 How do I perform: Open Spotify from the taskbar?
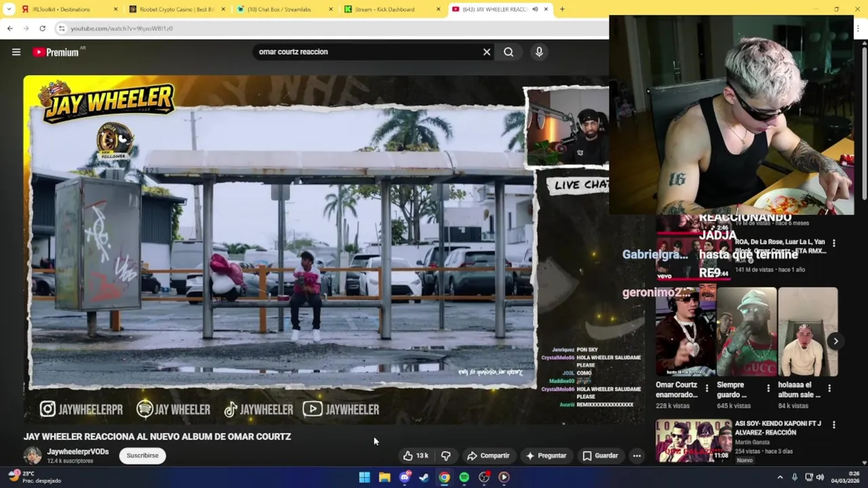pyautogui.click(x=464, y=477)
